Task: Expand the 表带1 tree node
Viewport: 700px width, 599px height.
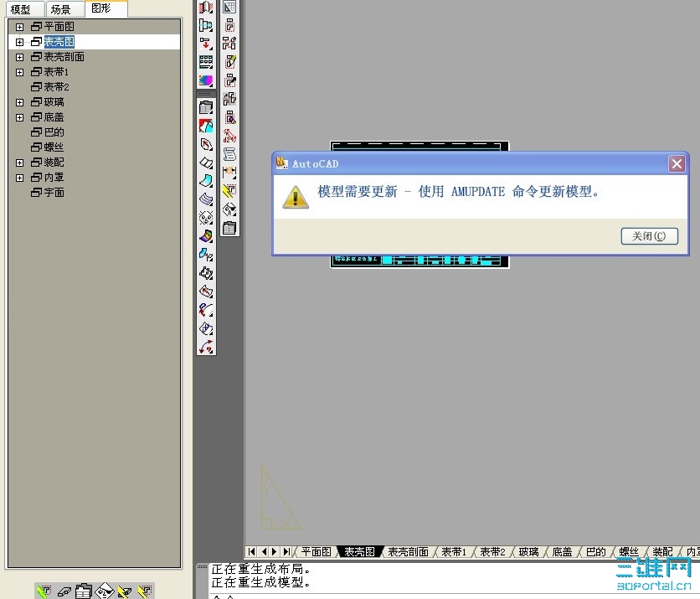Action: tap(19, 72)
